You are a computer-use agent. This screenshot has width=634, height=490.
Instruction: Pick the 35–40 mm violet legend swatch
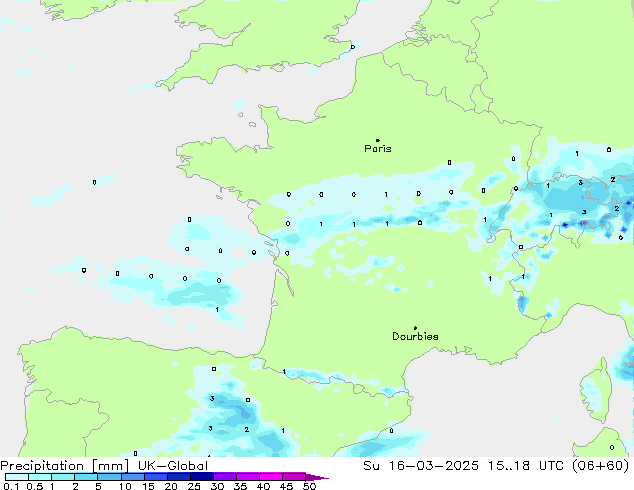click(x=247, y=477)
